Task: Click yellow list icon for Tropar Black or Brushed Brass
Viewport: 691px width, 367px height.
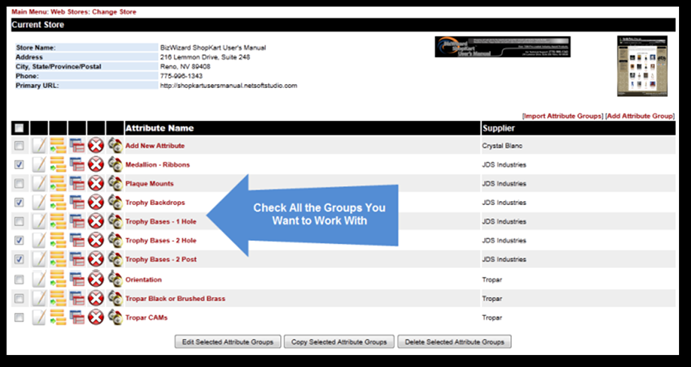Action: click(x=58, y=298)
